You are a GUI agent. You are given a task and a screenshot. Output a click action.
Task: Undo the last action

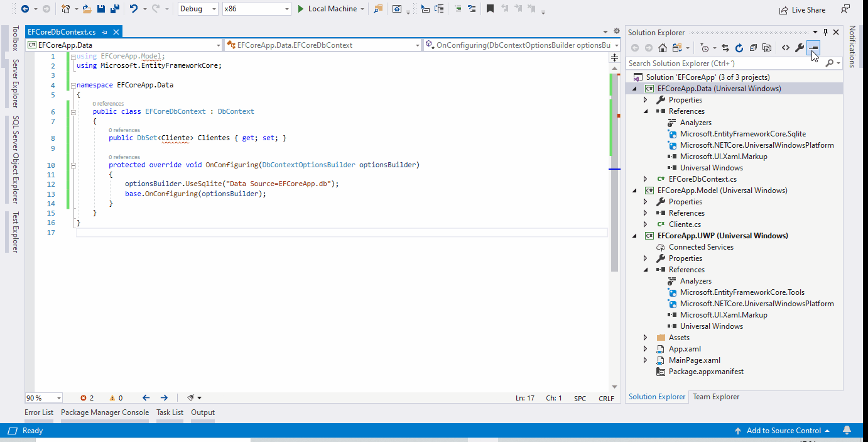pos(134,9)
